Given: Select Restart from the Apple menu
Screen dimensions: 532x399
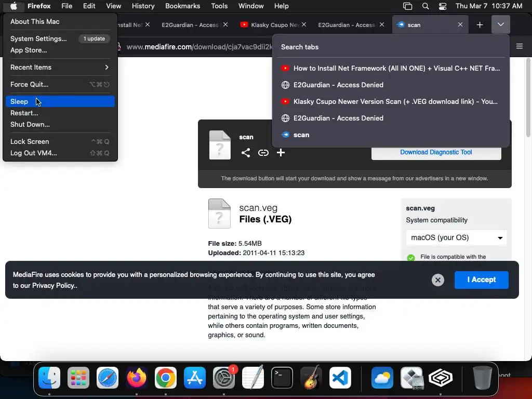Looking at the screenshot, I should coord(60,113).
